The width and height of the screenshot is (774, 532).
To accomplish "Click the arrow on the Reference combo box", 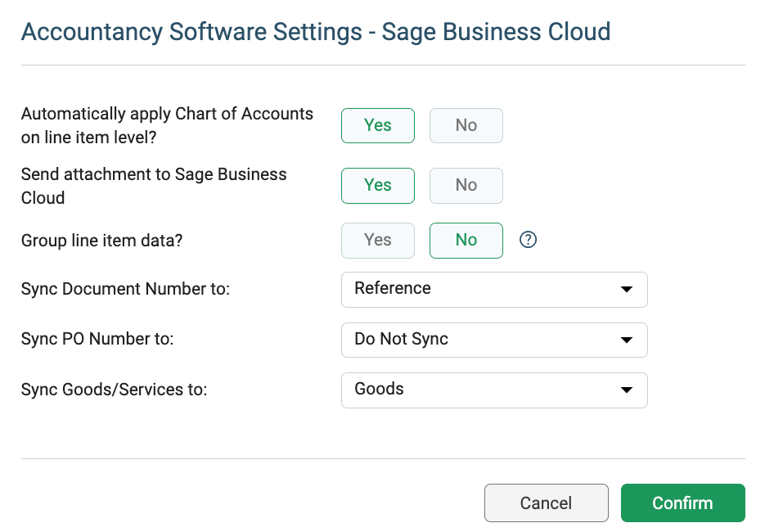I will [627, 290].
